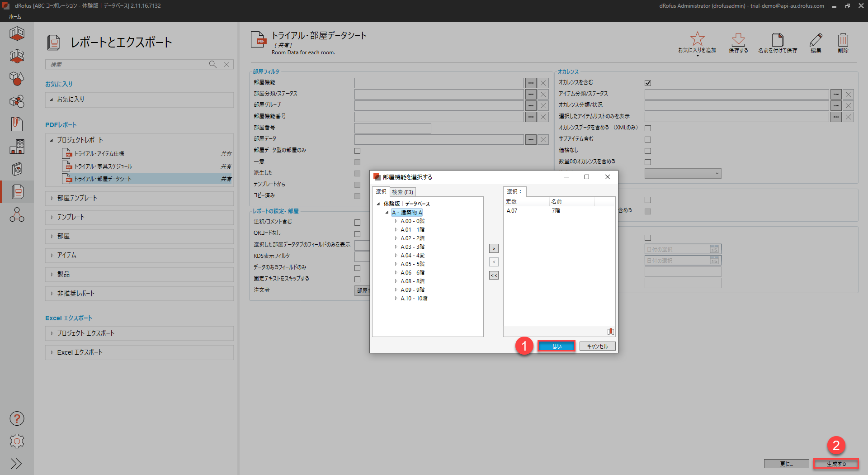The image size is (868, 475).
Task: Click the はい button in dialog
Action: pyautogui.click(x=557, y=346)
